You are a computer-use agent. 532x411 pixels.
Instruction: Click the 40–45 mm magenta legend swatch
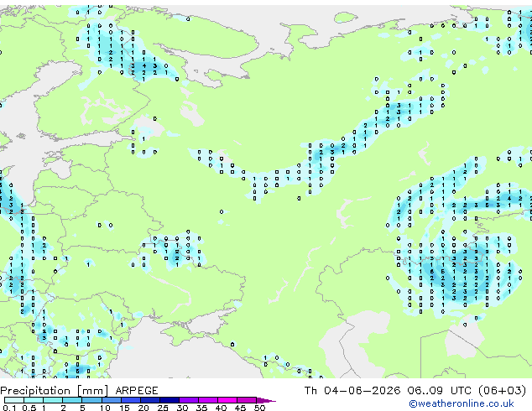(227, 400)
